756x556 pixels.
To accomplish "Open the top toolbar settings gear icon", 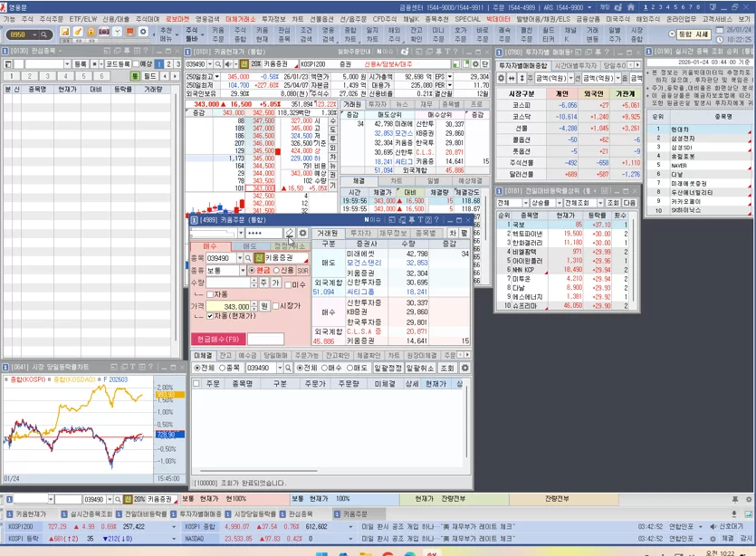I will coord(143,32).
